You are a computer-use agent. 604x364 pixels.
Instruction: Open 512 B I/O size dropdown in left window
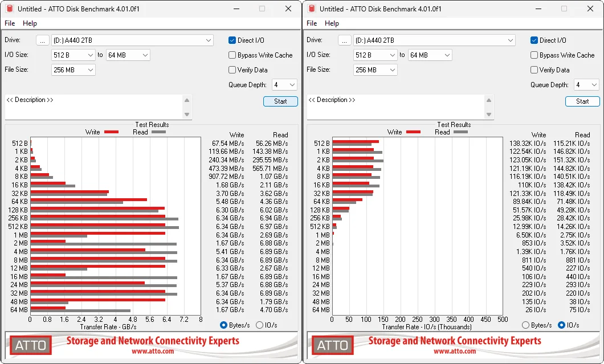click(73, 55)
